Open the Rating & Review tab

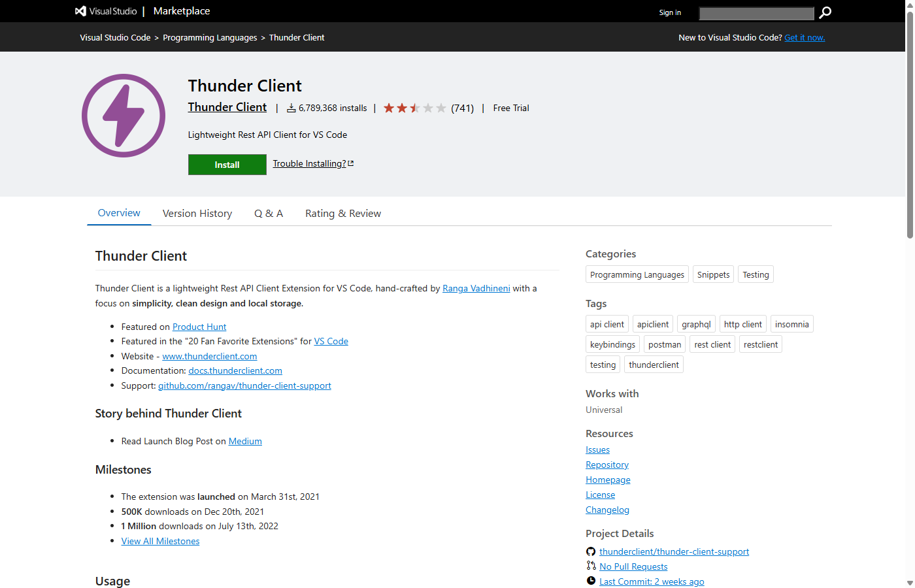(343, 214)
